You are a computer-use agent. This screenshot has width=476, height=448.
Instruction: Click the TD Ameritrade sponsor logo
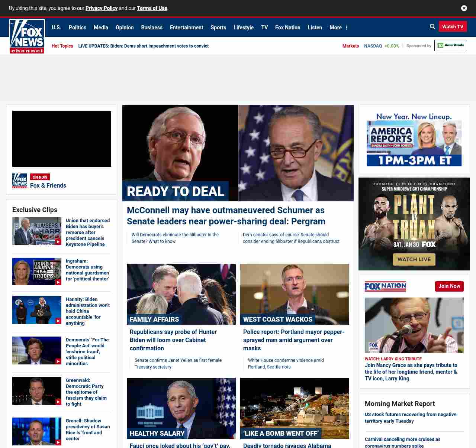(450, 45)
